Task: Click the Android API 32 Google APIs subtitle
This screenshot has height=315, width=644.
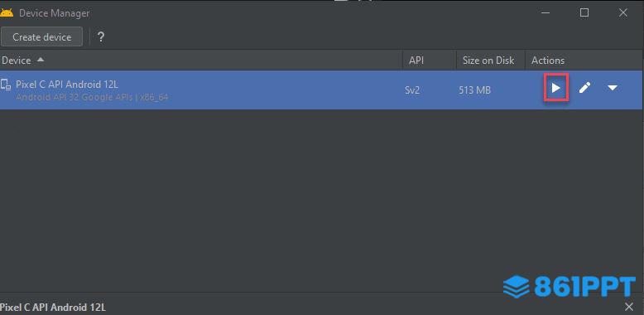Action: pyautogui.click(x=92, y=98)
